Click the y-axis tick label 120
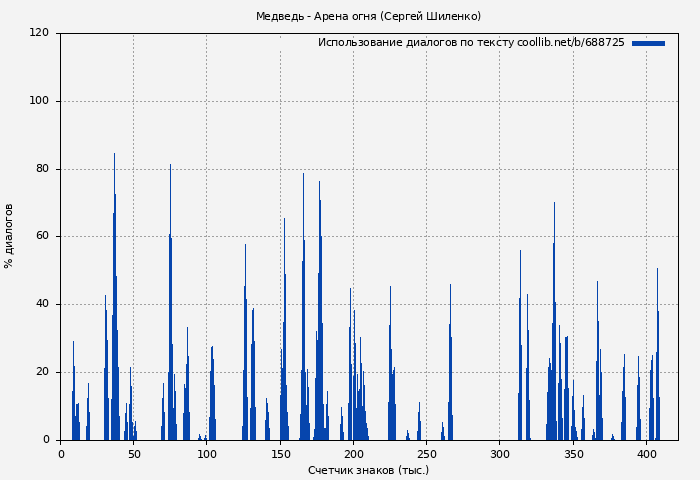The image size is (700, 480). pos(39,33)
